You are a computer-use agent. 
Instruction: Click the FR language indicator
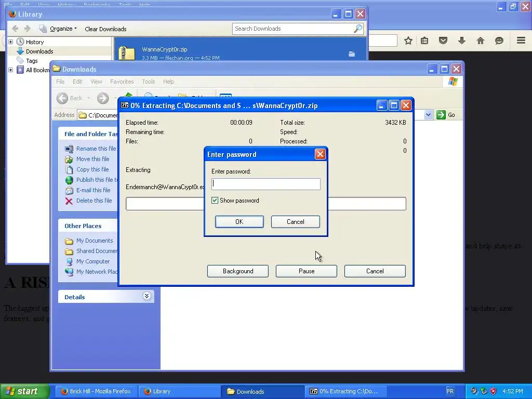pos(450,391)
